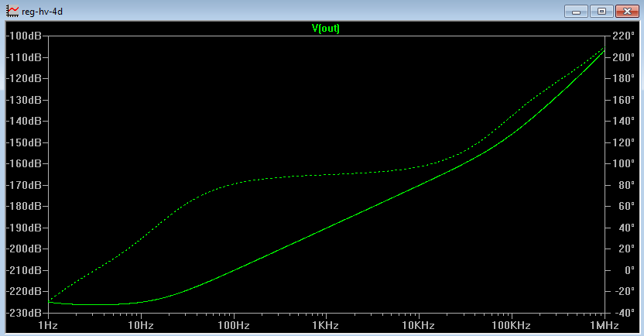Click the 100KHz frequency axis label
Viewport: 644px width, 336px height.
[x=512, y=326]
